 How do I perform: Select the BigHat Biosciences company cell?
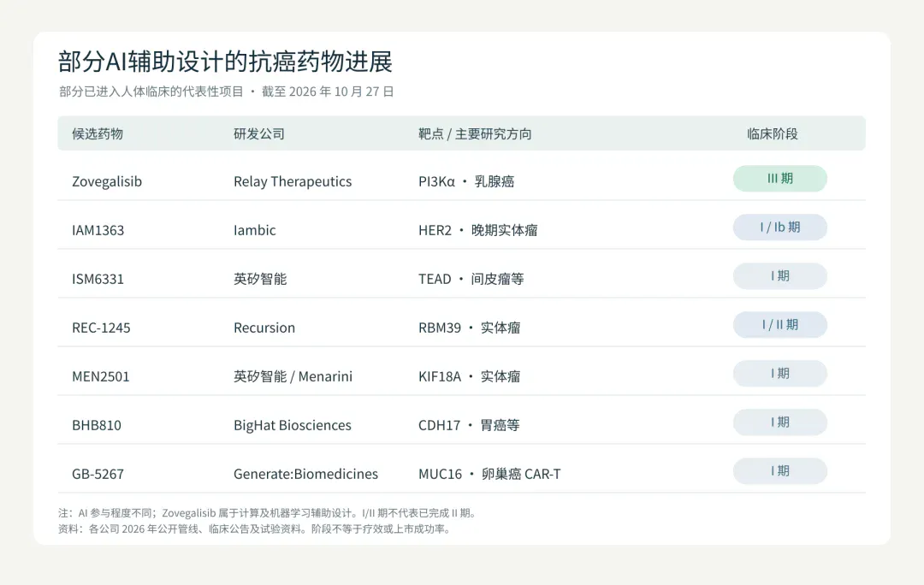293,426
